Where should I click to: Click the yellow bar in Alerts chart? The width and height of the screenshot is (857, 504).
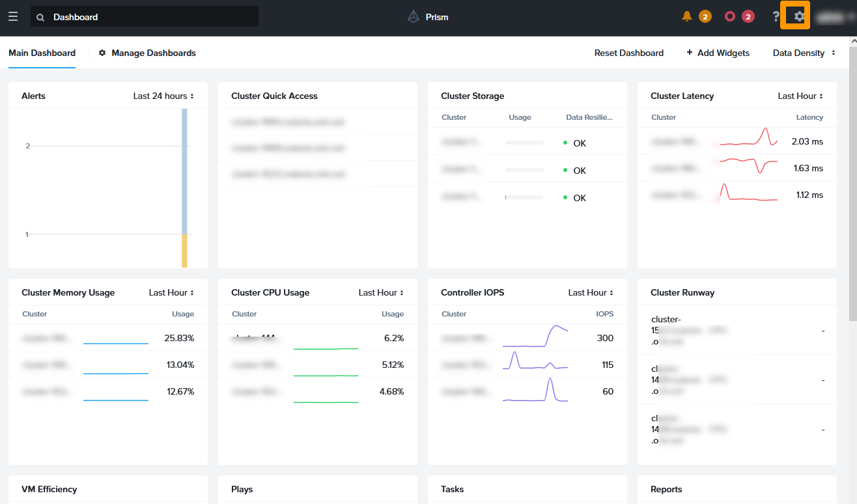pyautogui.click(x=184, y=251)
